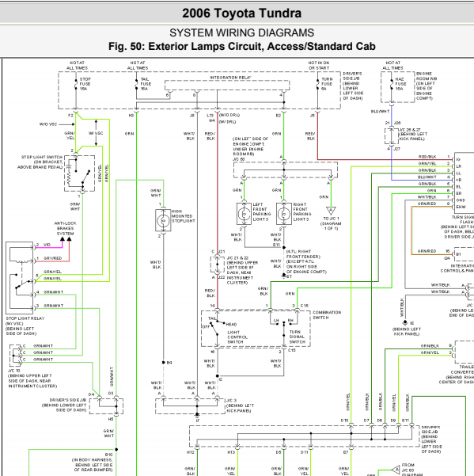This screenshot has height=476, width=474.
Task: Click the '(W/O DRL)' note
Action: coord(229,115)
